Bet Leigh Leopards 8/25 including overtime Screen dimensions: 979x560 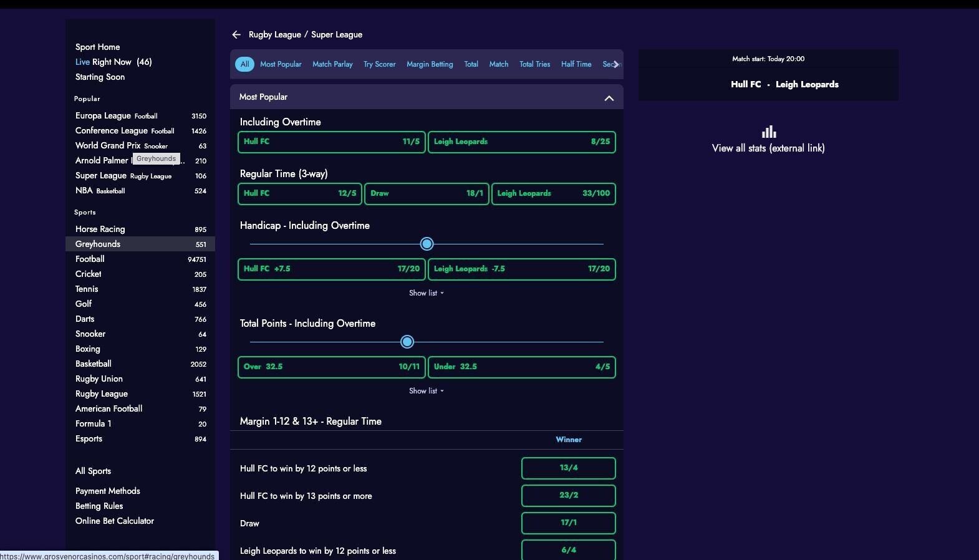pos(522,142)
